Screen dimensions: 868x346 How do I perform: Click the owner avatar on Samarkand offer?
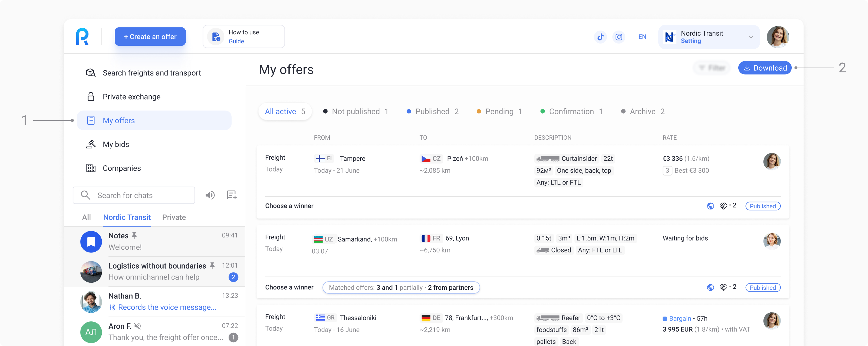[x=772, y=241]
